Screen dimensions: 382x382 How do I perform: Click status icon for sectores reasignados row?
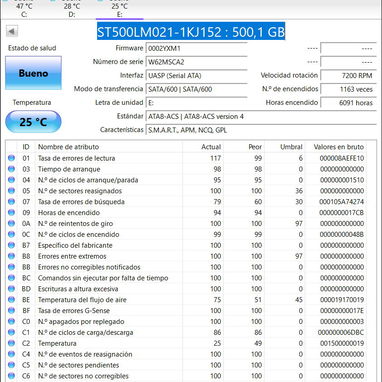(12, 191)
